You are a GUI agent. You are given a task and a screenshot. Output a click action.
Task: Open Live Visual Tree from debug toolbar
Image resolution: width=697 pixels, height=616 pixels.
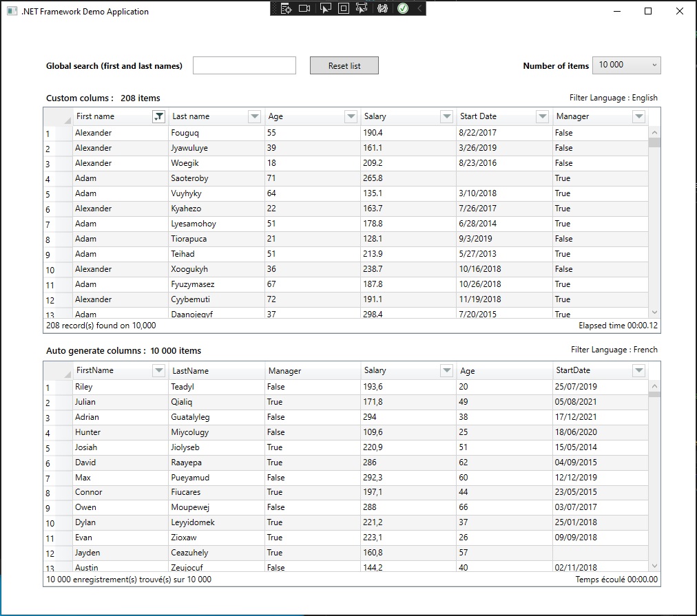pyautogui.click(x=287, y=8)
